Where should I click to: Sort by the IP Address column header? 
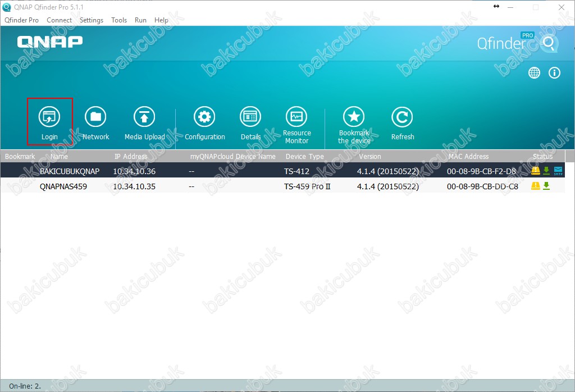tap(130, 156)
